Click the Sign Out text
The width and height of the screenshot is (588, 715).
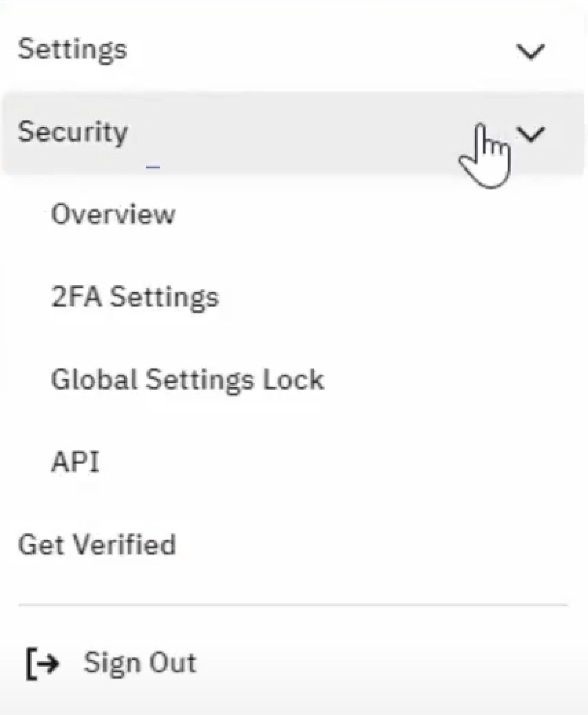pos(140,662)
